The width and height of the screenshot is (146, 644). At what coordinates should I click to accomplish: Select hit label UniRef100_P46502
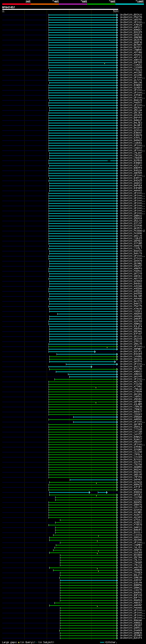[131, 271]
